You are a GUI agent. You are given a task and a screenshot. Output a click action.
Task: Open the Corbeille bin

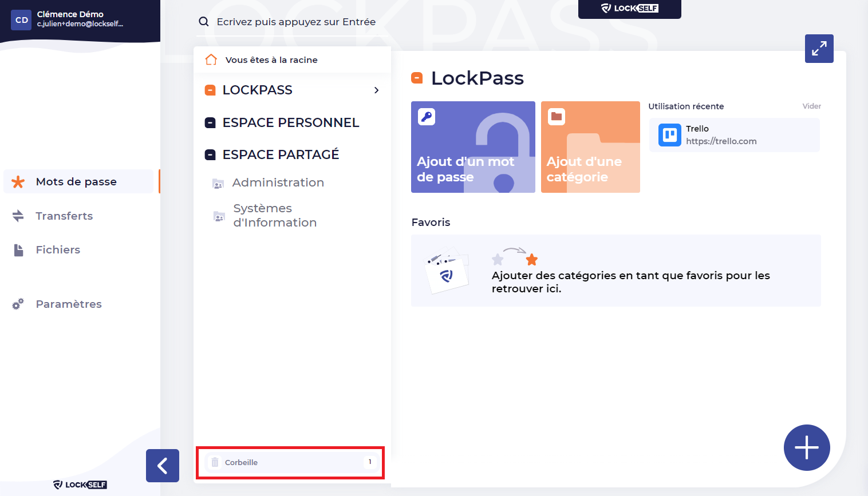click(x=290, y=462)
